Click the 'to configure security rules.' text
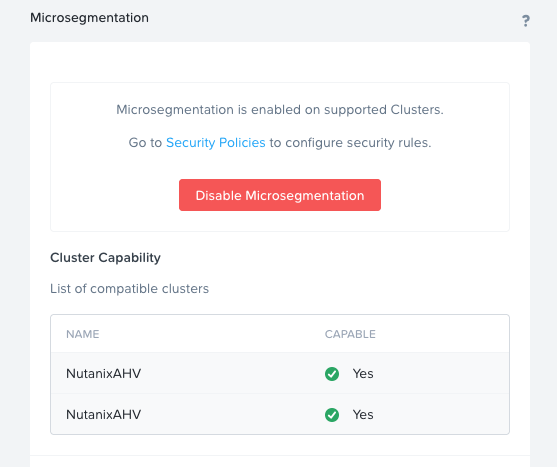 [x=350, y=143]
